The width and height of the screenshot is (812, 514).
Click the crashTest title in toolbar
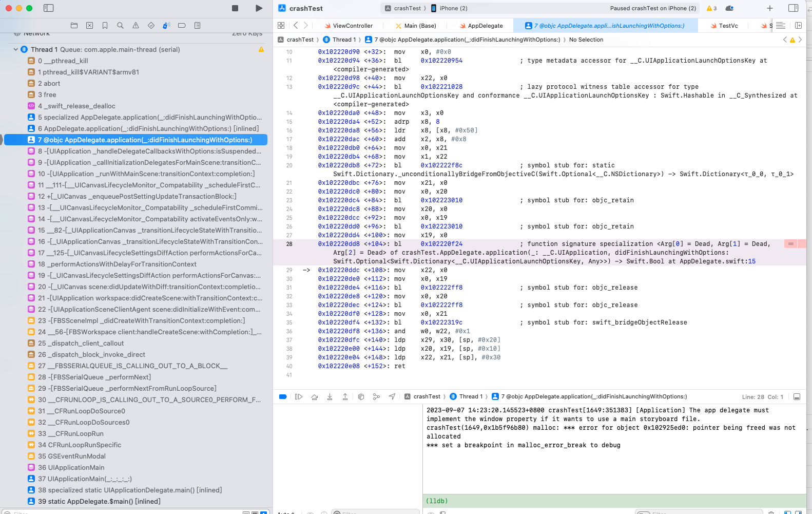pos(306,8)
